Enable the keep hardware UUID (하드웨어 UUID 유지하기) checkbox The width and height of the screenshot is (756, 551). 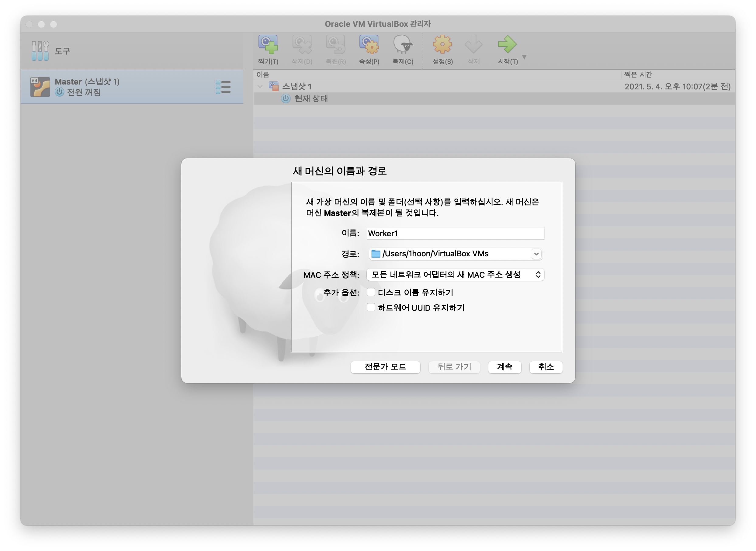point(371,307)
